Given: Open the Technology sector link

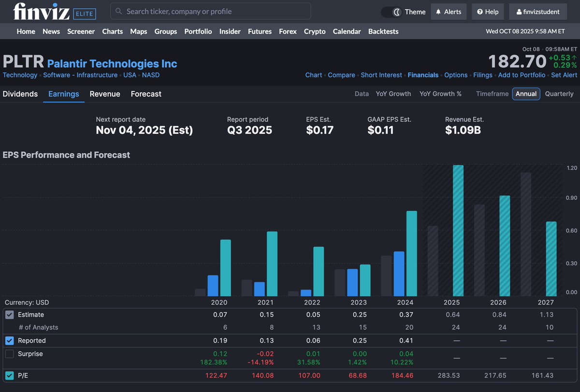Looking at the screenshot, I should click(20, 75).
